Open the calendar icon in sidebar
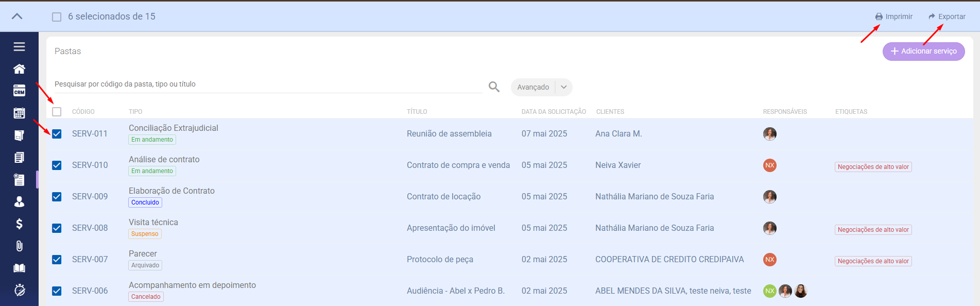Screen dimensions: 980x306 tap(19, 113)
